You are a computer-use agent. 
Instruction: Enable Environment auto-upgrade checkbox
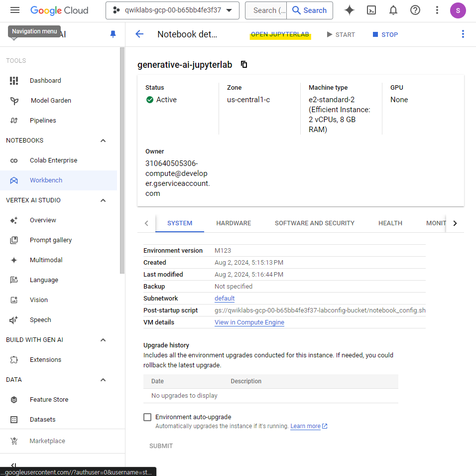(147, 417)
